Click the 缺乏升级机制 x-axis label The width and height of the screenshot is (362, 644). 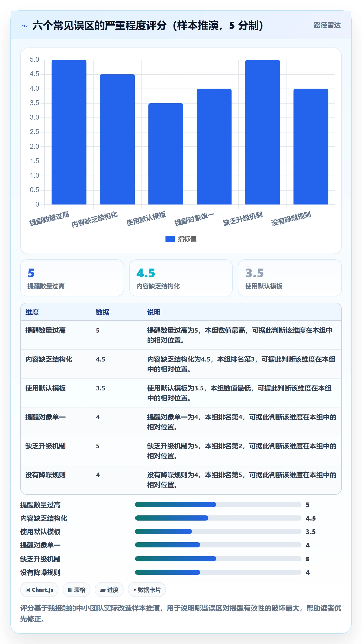tap(243, 219)
